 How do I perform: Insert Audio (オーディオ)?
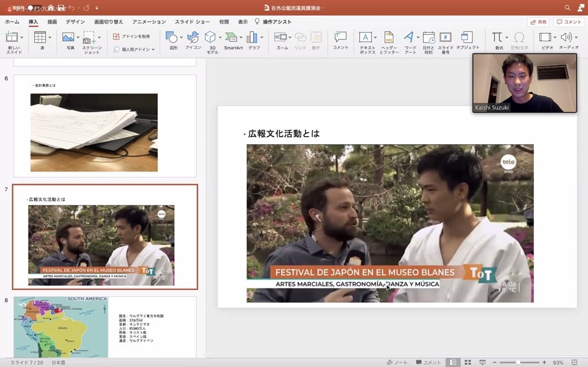(566, 37)
